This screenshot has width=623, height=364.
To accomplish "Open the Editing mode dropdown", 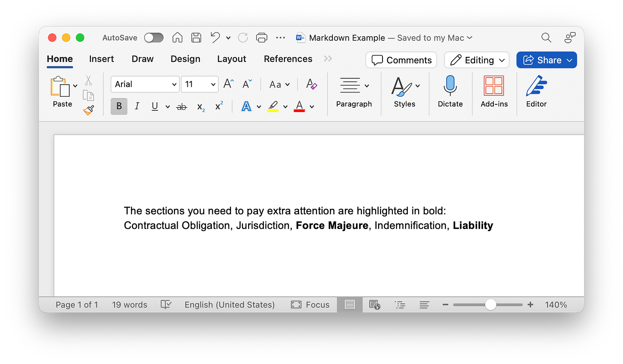I will 476,60.
